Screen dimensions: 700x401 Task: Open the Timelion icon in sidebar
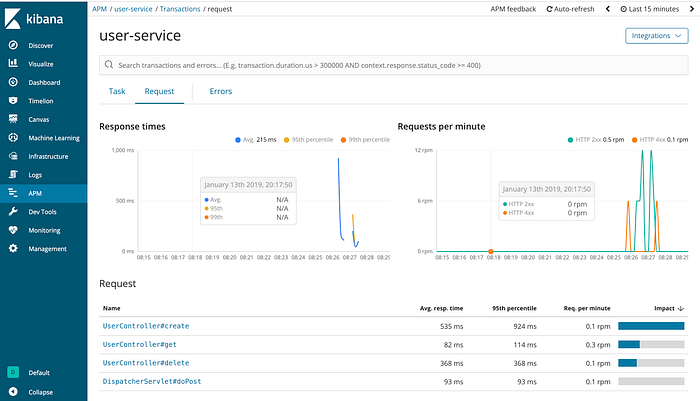(x=13, y=100)
